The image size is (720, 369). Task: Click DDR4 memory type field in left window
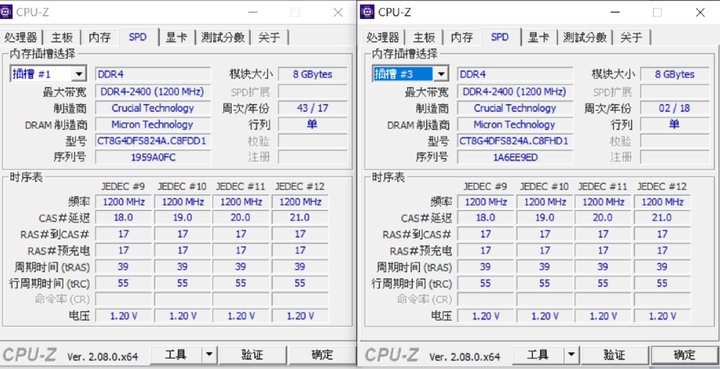[153, 74]
